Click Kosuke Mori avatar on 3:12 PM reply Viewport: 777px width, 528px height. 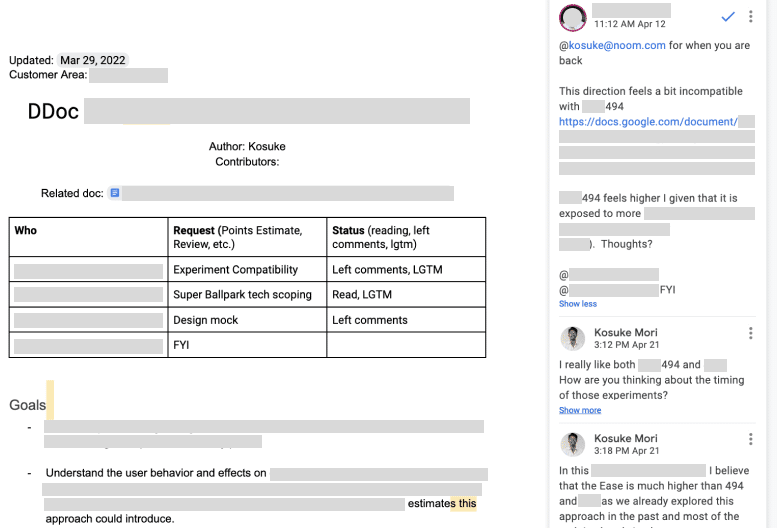pyautogui.click(x=573, y=339)
